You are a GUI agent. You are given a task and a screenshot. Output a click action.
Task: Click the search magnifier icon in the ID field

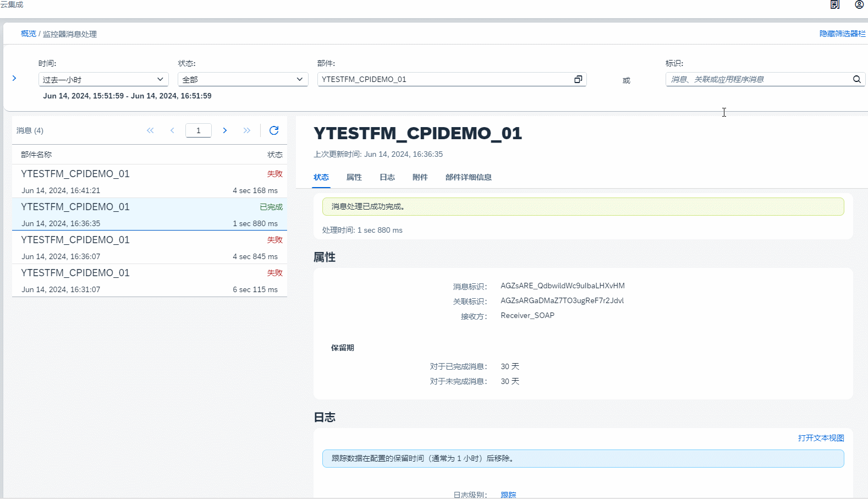[856, 79]
